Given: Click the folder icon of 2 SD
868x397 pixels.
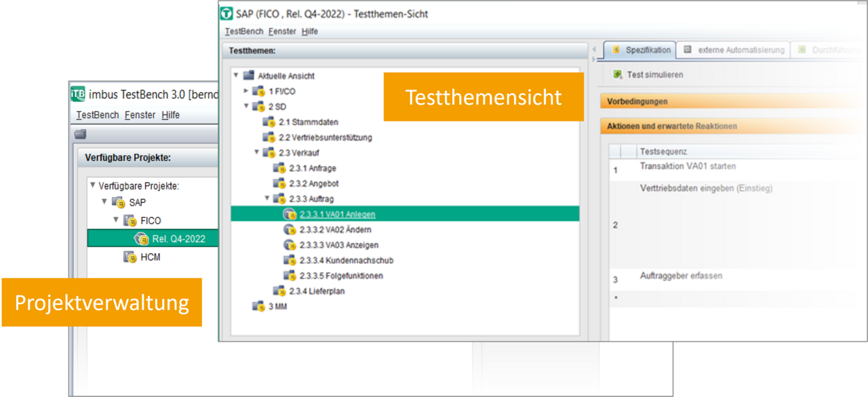Looking at the screenshot, I should pos(258,107).
